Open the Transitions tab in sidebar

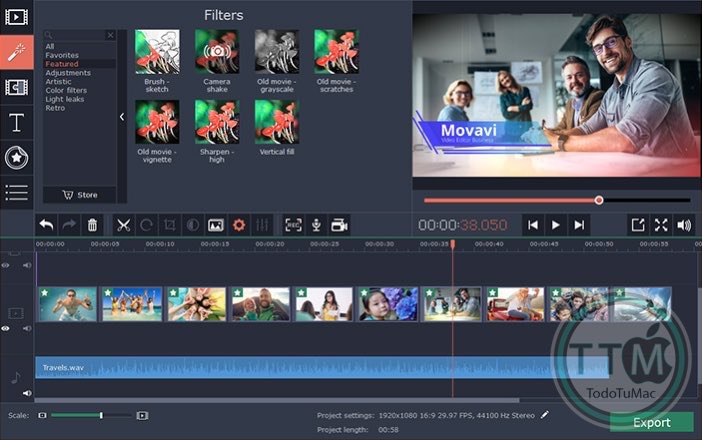(17, 87)
